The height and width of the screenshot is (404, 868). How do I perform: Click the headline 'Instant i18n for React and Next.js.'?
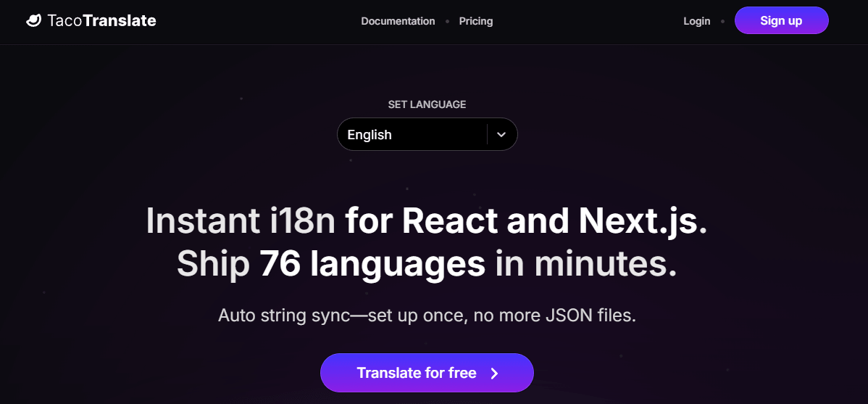[427, 220]
